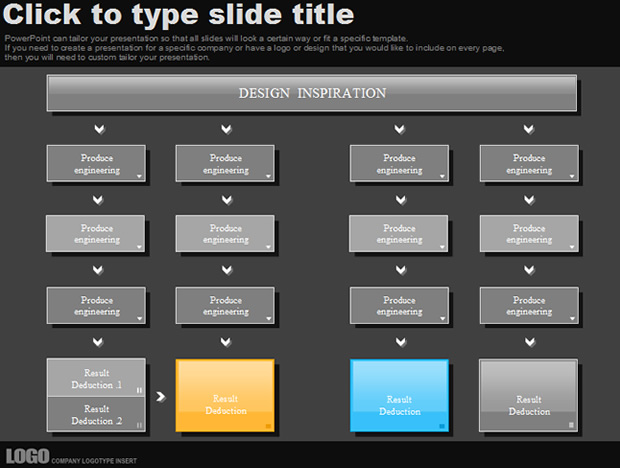Pick the orange Result Deduction box

[225, 395]
